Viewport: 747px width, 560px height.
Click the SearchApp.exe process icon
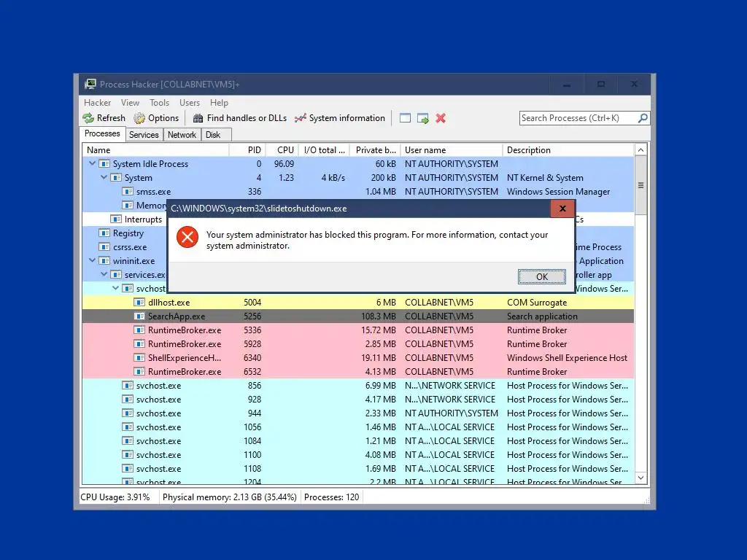[x=139, y=316]
